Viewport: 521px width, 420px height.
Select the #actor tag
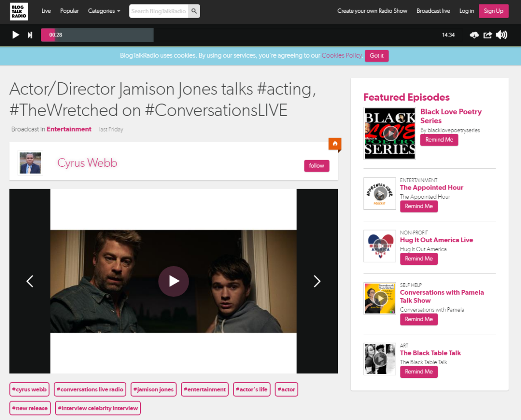(x=286, y=390)
